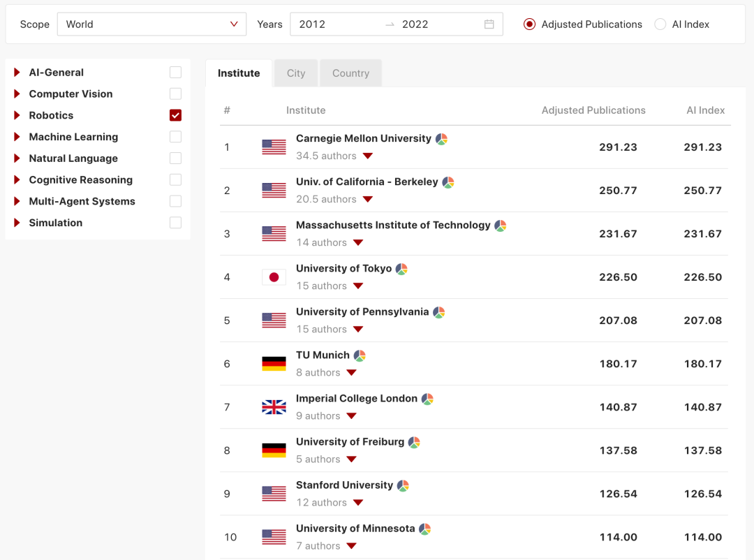Click the Japan flag in University of Tokyo row
This screenshot has height=560, width=754.
tap(274, 277)
